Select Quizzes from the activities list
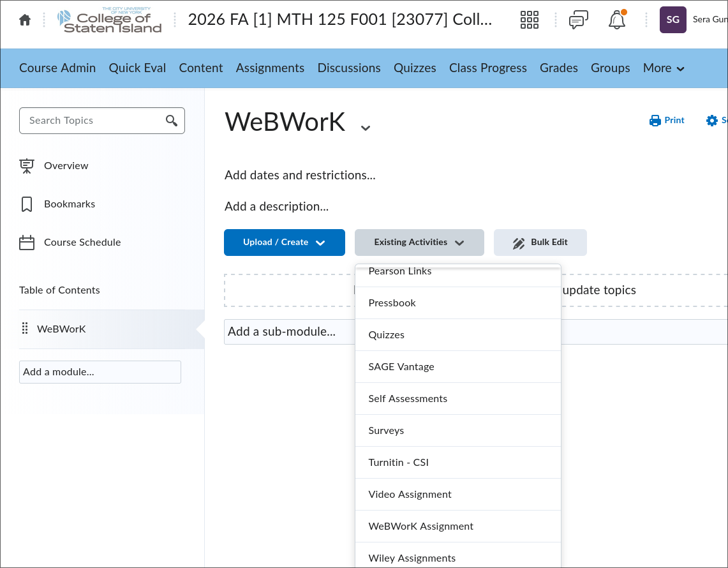The width and height of the screenshot is (728, 568). coord(457,335)
